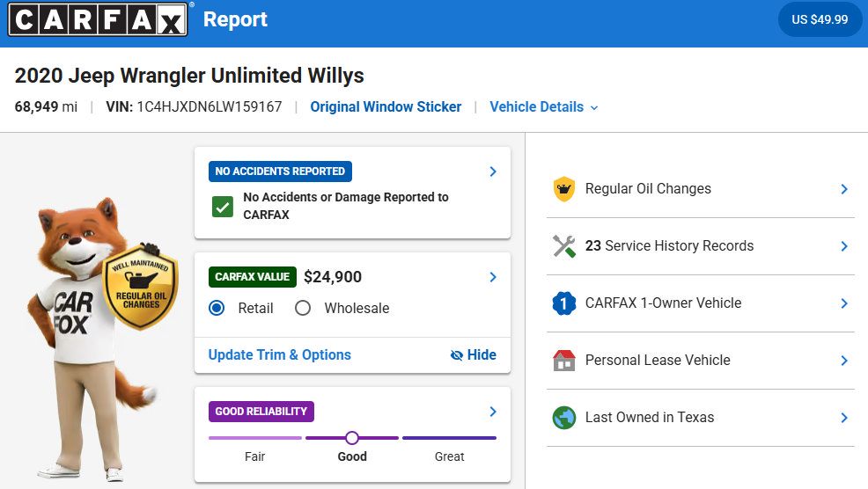Click the reliability slider handle at Good
This screenshot has height=489, width=868.
coord(352,438)
